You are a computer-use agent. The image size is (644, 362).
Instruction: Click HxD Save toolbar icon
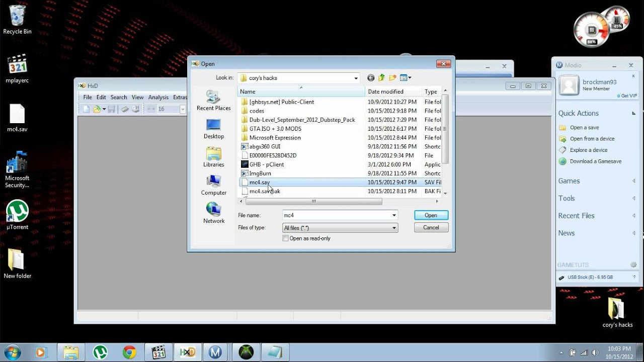coord(111,109)
